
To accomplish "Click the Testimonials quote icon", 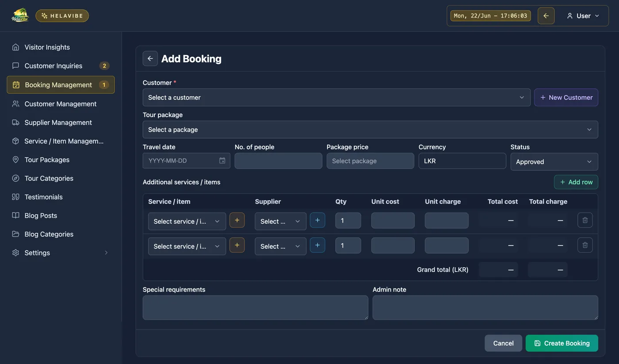I will 15,197.
